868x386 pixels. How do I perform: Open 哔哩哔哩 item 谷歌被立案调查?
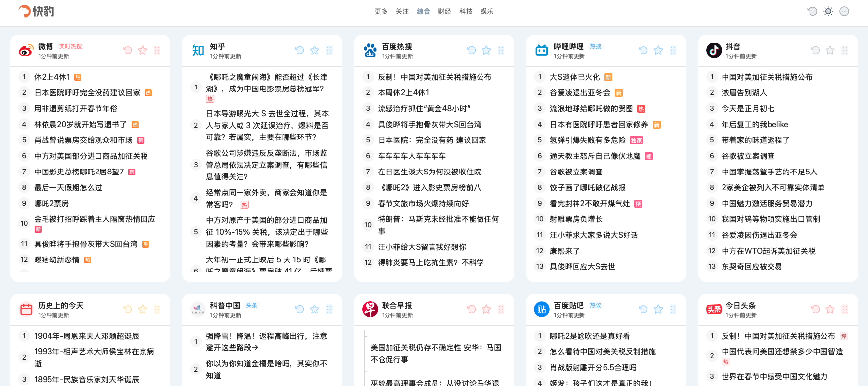tap(576, 172)
